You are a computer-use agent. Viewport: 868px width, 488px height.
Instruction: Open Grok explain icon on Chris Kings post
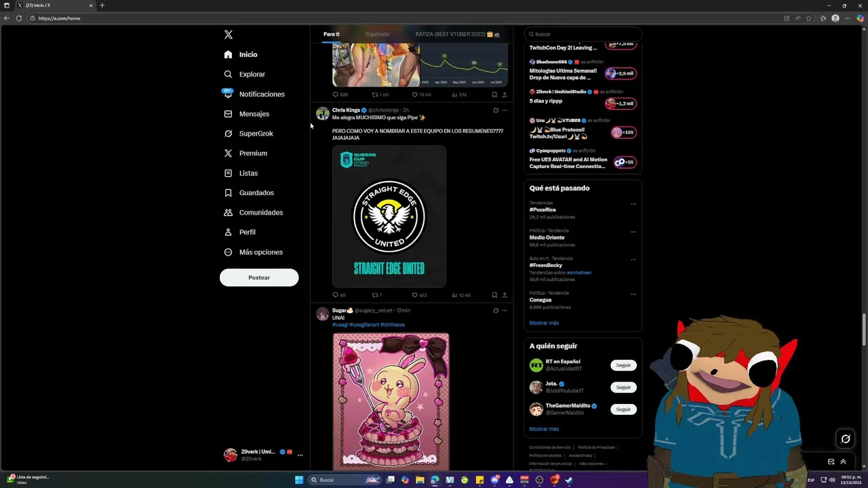pos(495,110)
